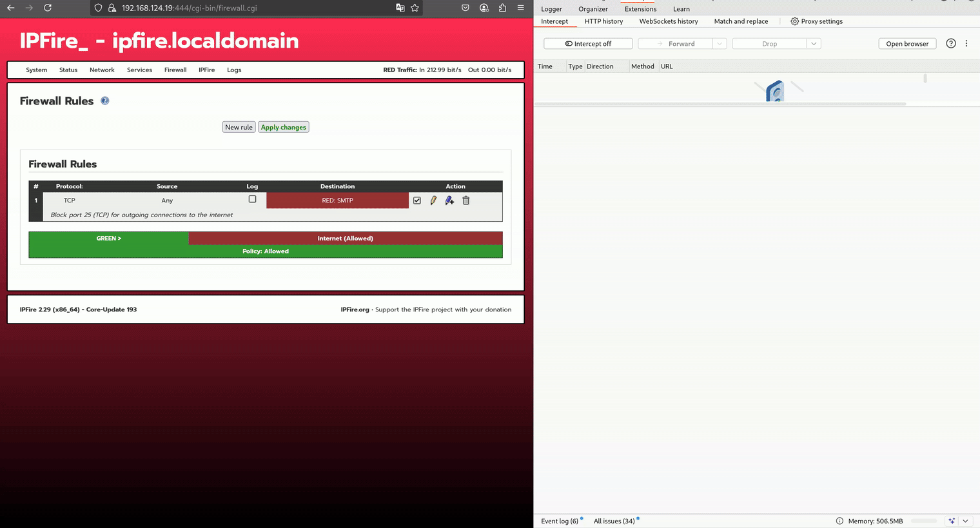This screenshot has height=528, width=980.
Task: Click the translate page icon in address bar
Action: 400,8
